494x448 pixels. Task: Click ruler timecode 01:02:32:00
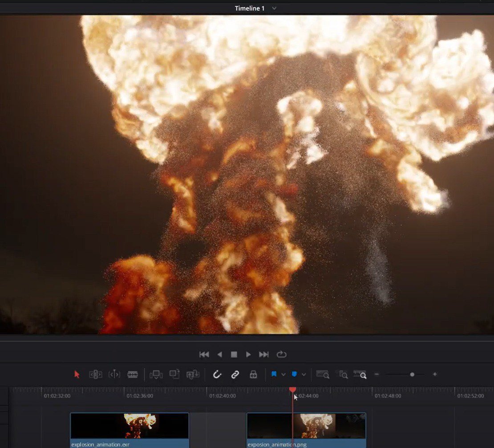[x=57, y=396]
